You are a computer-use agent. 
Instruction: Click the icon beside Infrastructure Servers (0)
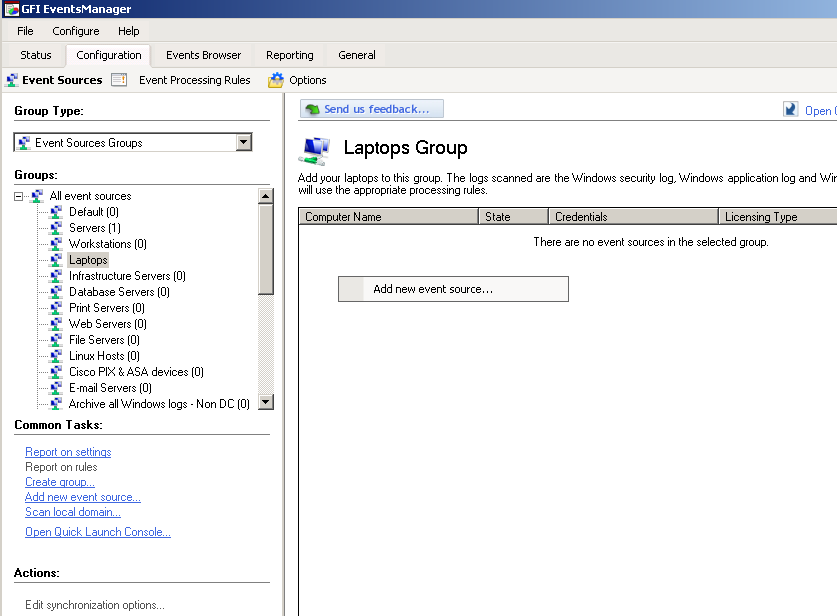click(56, 276)
